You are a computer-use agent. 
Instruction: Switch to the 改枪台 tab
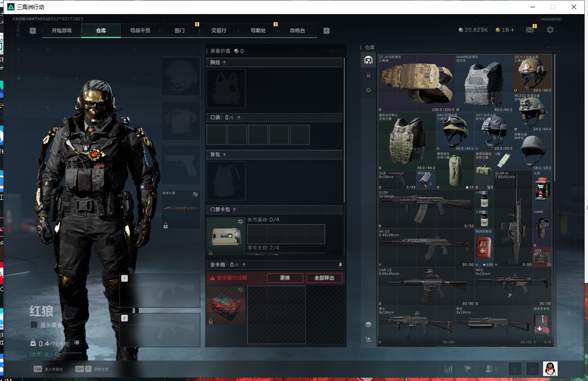(297, 30)
